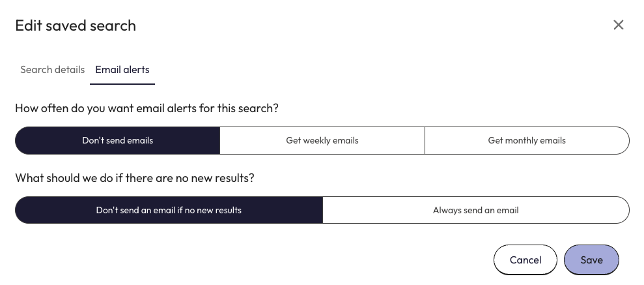
Task: Open the Email alerts tab
Action: coord(122,70)
